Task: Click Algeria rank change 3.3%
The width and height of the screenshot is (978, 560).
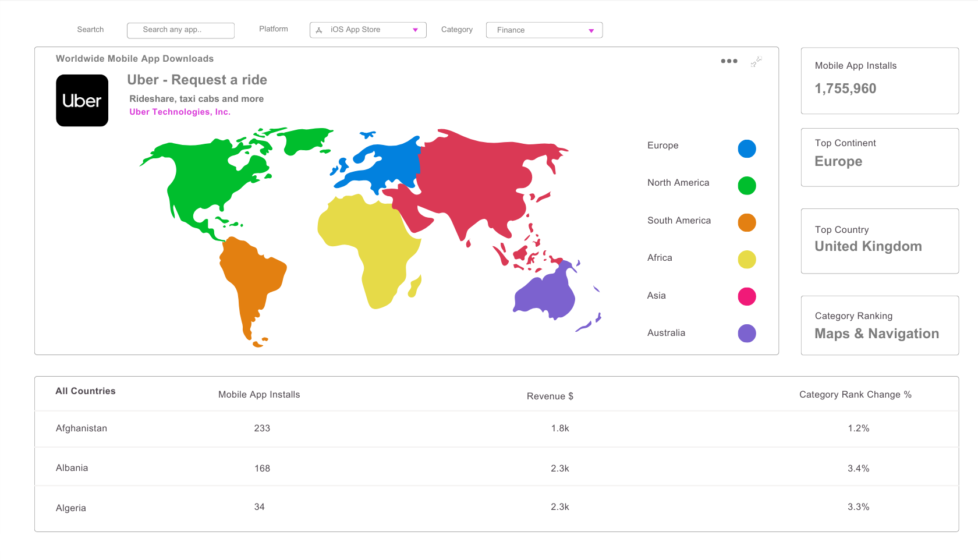Action: click(859, 507)
